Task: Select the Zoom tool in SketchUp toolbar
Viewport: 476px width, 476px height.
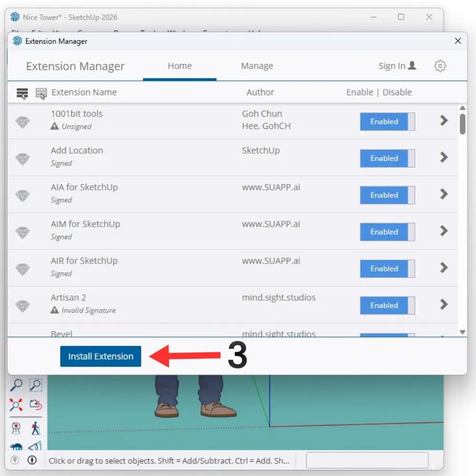Action: point(16,385)
